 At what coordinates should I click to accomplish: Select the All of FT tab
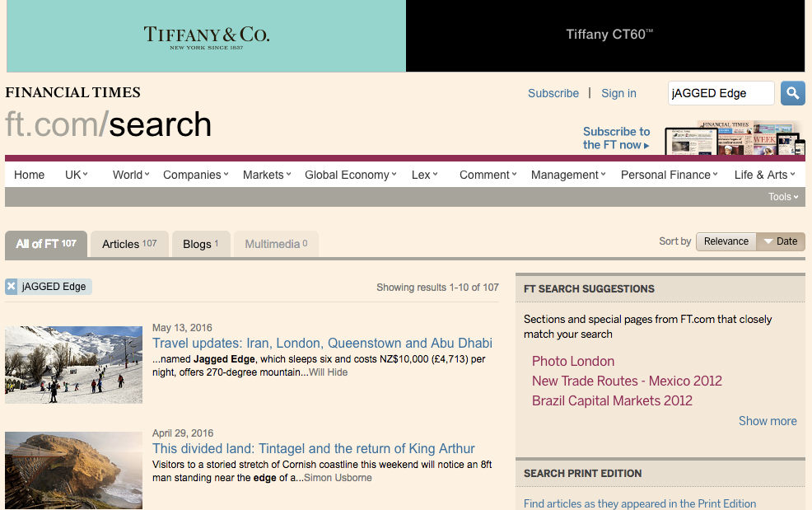coord(46,244)
